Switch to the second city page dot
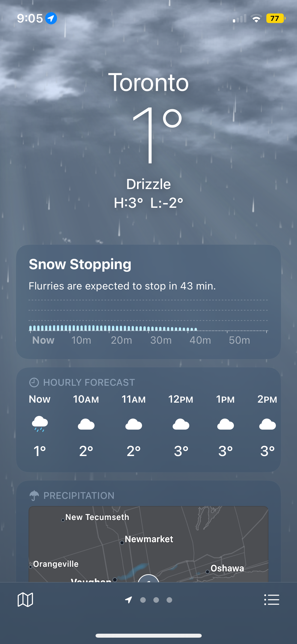 (x=156, y=600)
